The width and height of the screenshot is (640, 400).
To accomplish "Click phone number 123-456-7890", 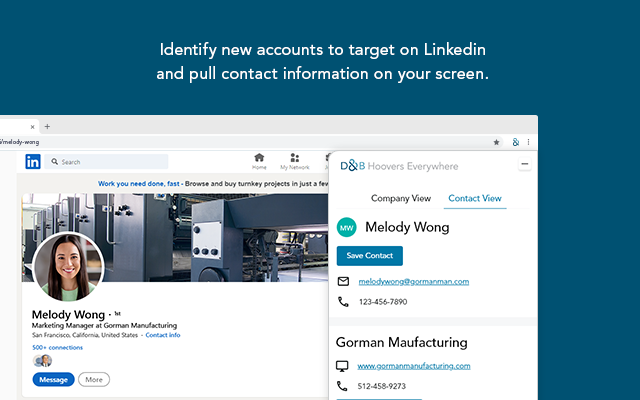I will click(383, 302).
